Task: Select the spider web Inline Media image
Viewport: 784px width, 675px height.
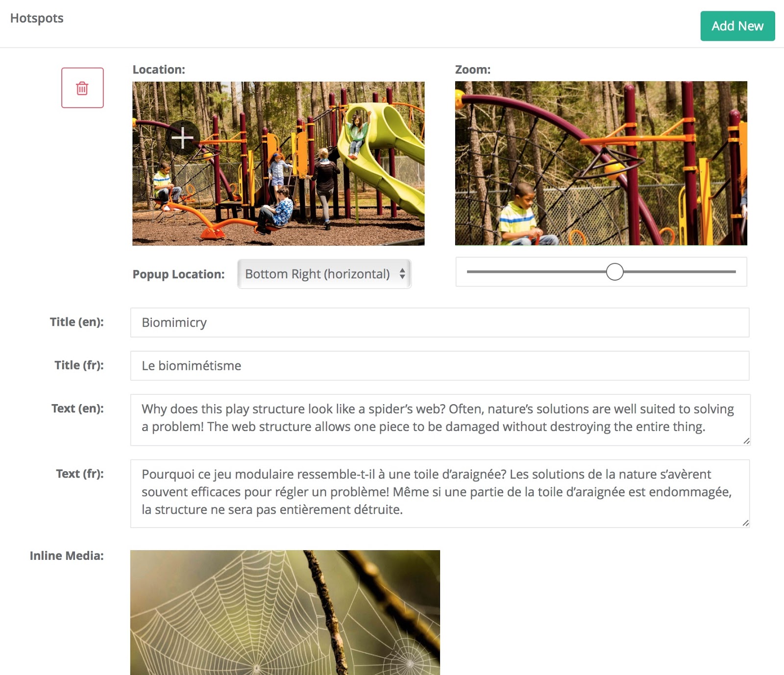Action: coord(285,612)
